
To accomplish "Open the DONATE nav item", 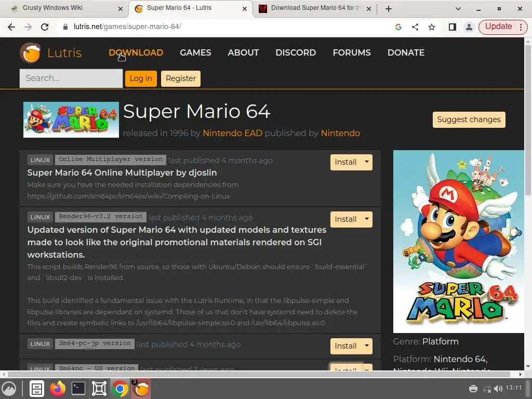I will pyautogui.click(x=406, y=52).
